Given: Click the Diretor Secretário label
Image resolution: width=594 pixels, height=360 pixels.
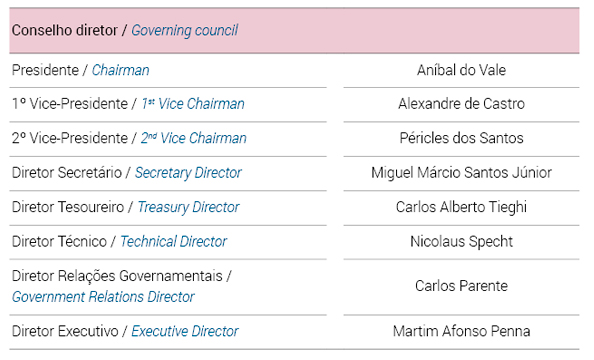Looking at the screenshot, I should pyautogui.click(x=67, y=173).
